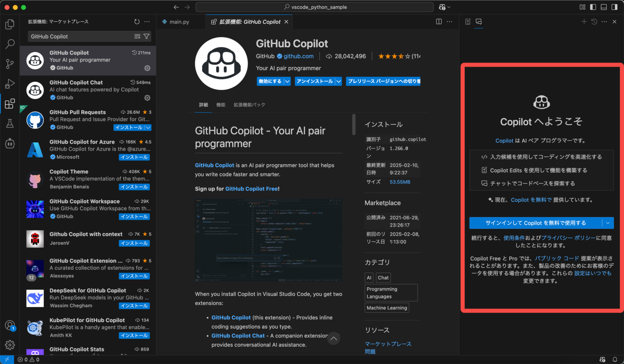Screen dimensions: 624x364
Task: Open the 機能 tab on the extension page
Action: [221, 104]
